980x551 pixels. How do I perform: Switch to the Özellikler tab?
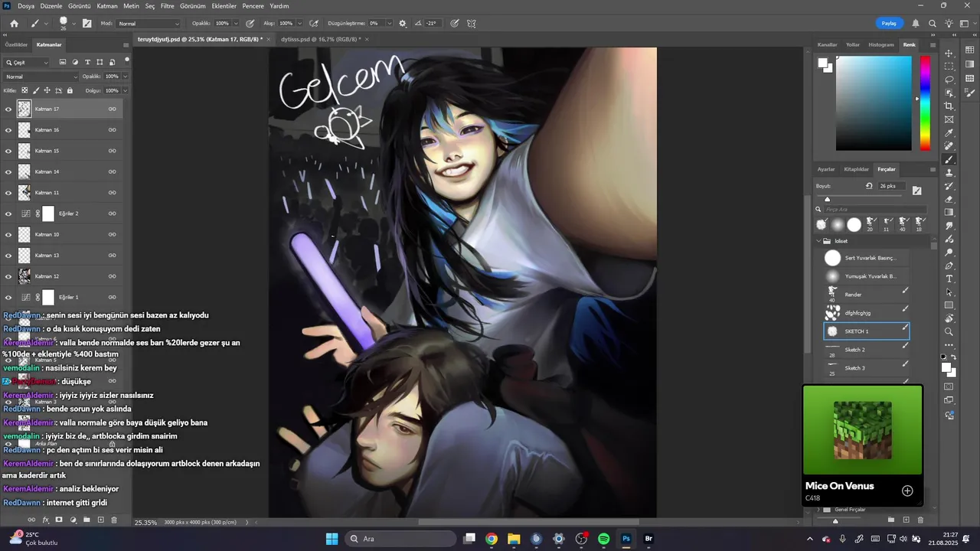[x=16, y=44]
